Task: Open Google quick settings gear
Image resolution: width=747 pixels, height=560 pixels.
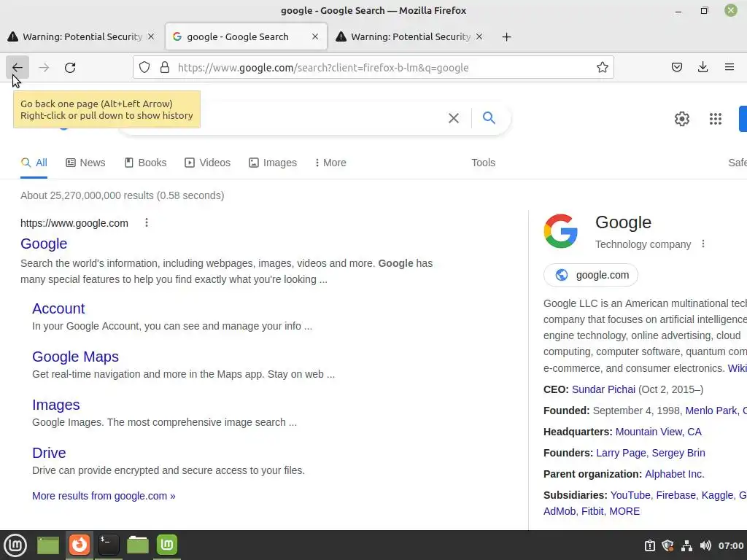Action: click(x=682, y=119)
